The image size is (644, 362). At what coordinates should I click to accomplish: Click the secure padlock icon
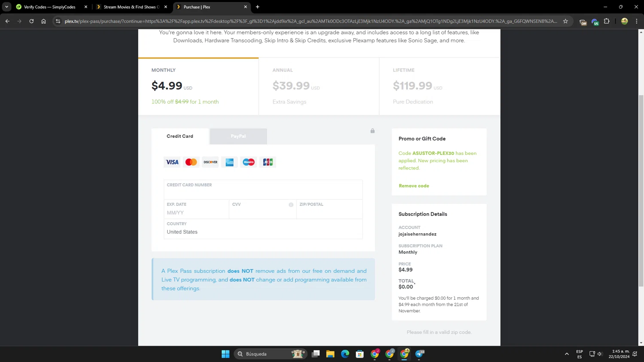pyautogui.click(x=373, y=131)
